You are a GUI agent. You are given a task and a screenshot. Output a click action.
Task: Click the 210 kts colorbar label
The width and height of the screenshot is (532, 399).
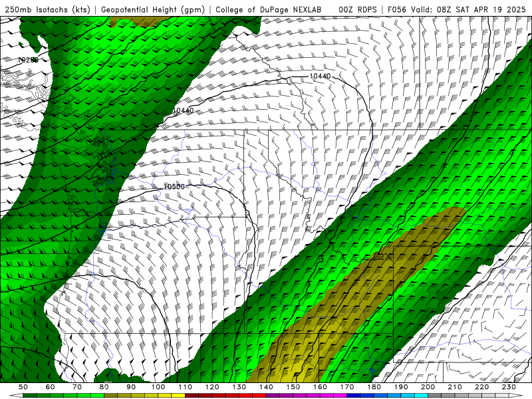tap(455, 387)
